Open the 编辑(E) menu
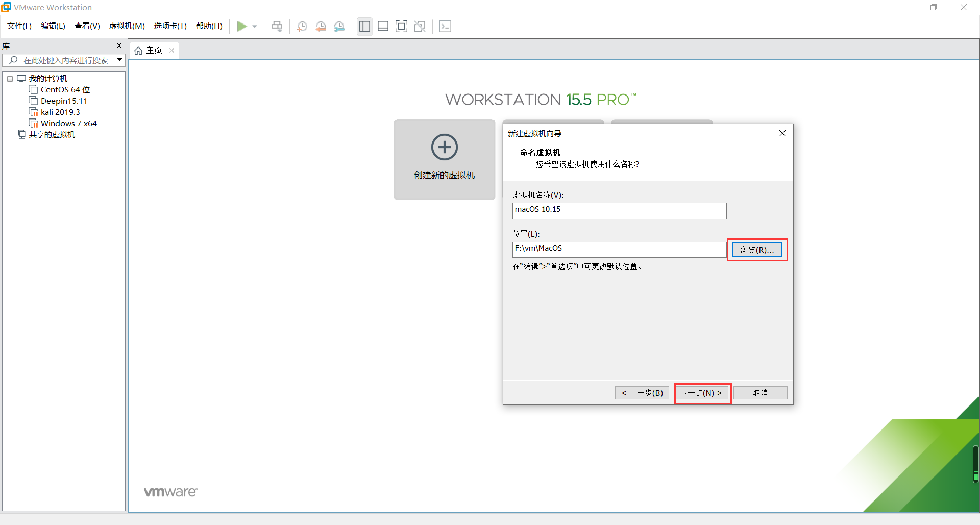Screen dimensions: 980x525 tap(53, 26)
